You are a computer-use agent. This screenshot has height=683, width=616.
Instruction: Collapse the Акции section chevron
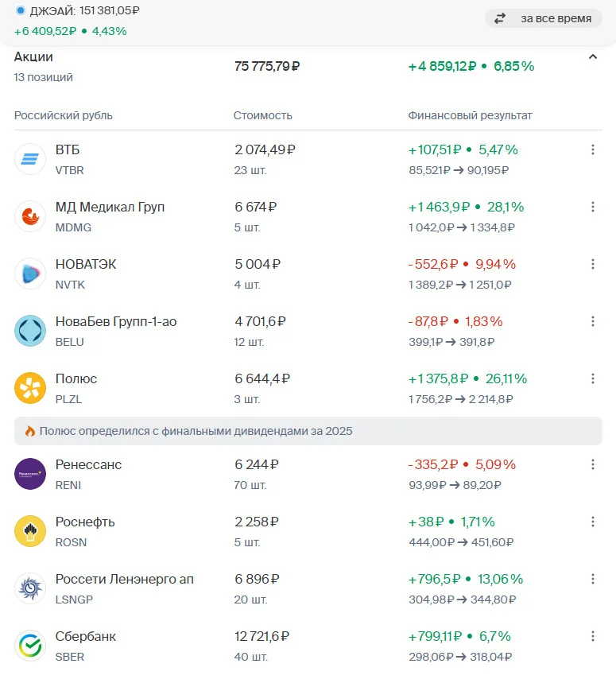pyautogui.click(x=592, y=56)
